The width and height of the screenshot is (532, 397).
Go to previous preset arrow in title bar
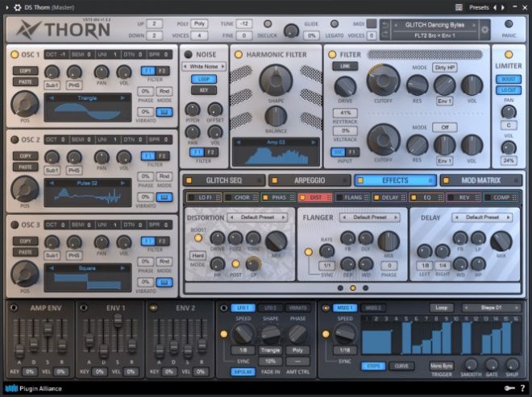[495, 7]
